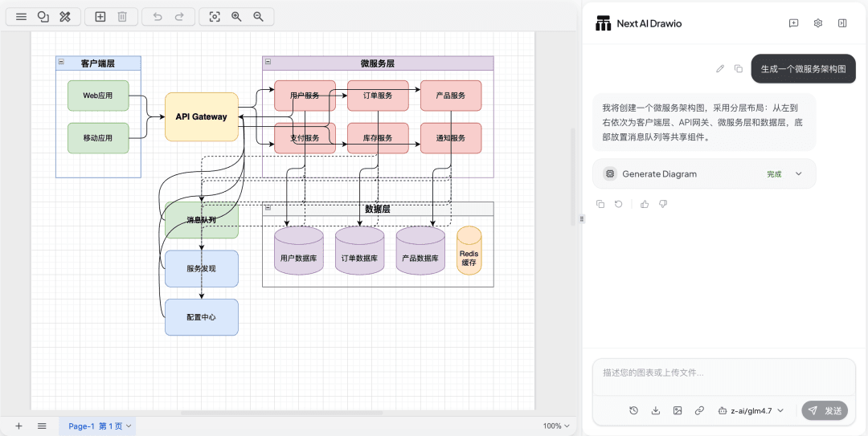Image resolution: width=868 pixels, height=436 pixels.
Task: Click the 数据层 container title
Action: click(x=378, y=209)
